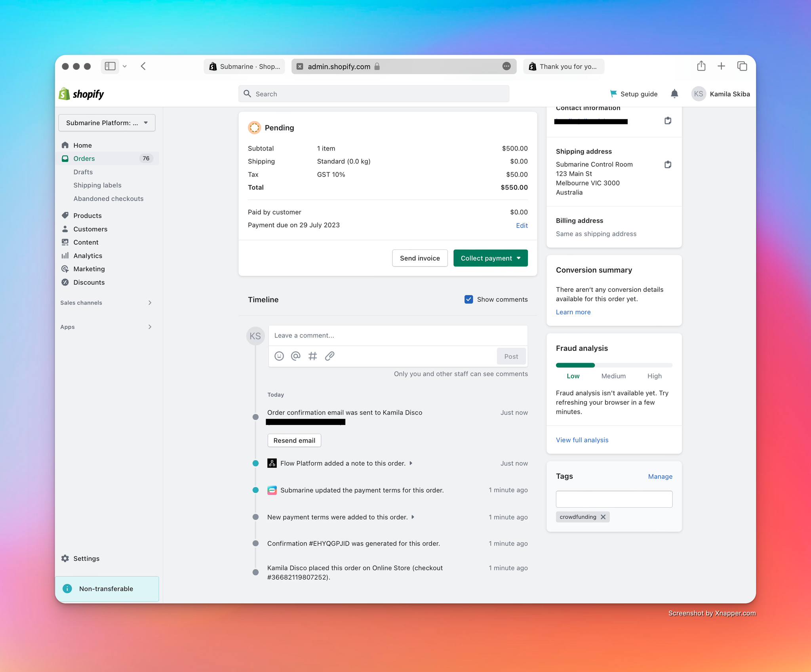This screenshot has height=672, width=811.
Task: Click Products tag icon
Action: tap(65, 215)
